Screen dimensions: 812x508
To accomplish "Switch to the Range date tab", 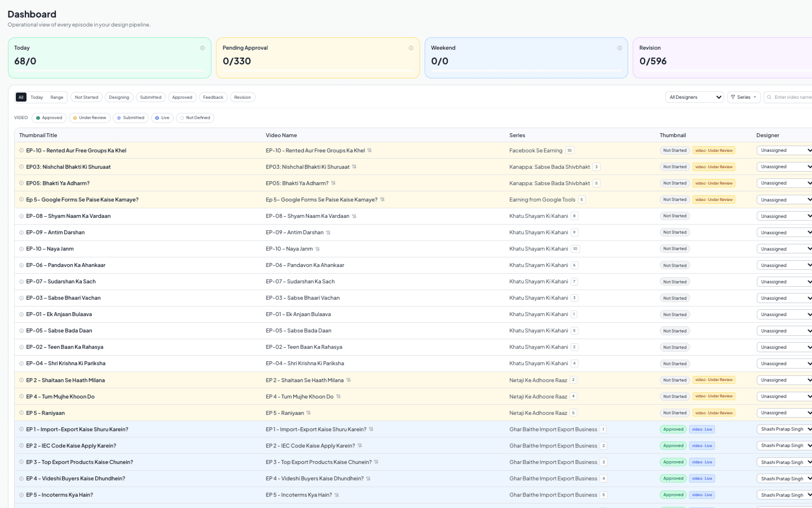I will [57, 97].
